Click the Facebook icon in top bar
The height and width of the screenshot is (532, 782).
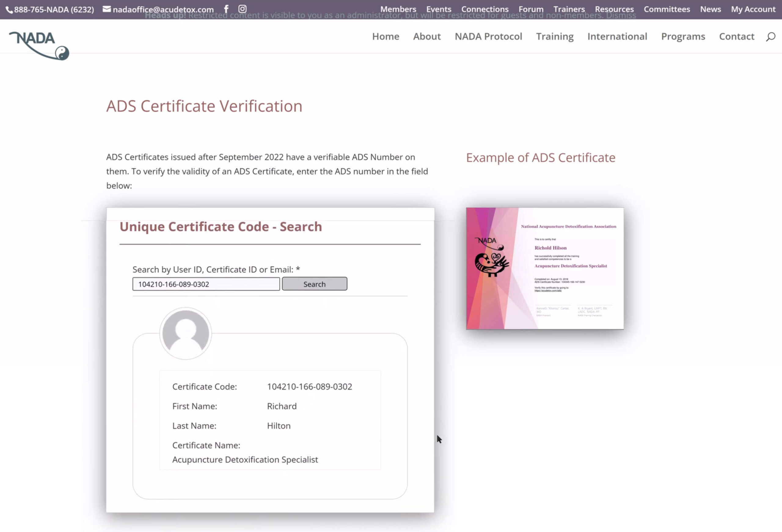click(226, 9)
